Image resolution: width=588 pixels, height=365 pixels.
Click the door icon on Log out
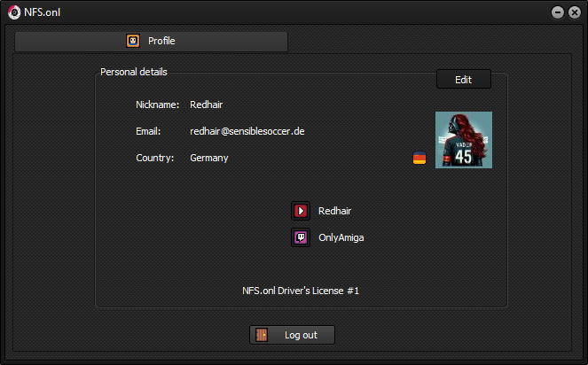click(x=262, y=335)
